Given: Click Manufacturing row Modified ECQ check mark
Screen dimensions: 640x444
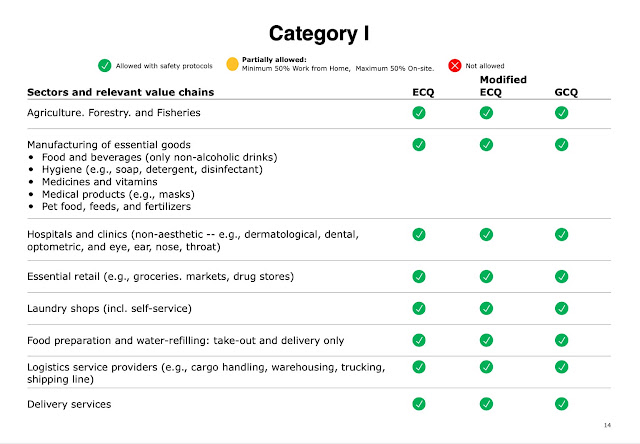Looking at the screenshot, I should click(486, 144).
